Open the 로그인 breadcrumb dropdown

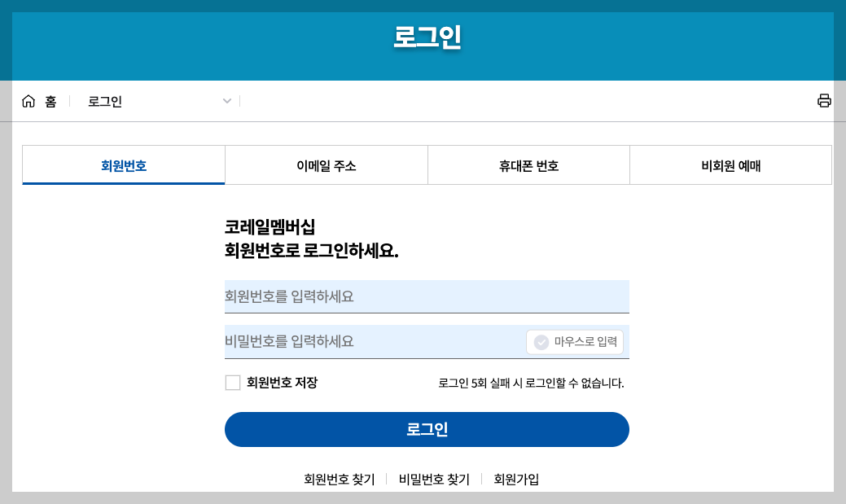pos(160,101)
